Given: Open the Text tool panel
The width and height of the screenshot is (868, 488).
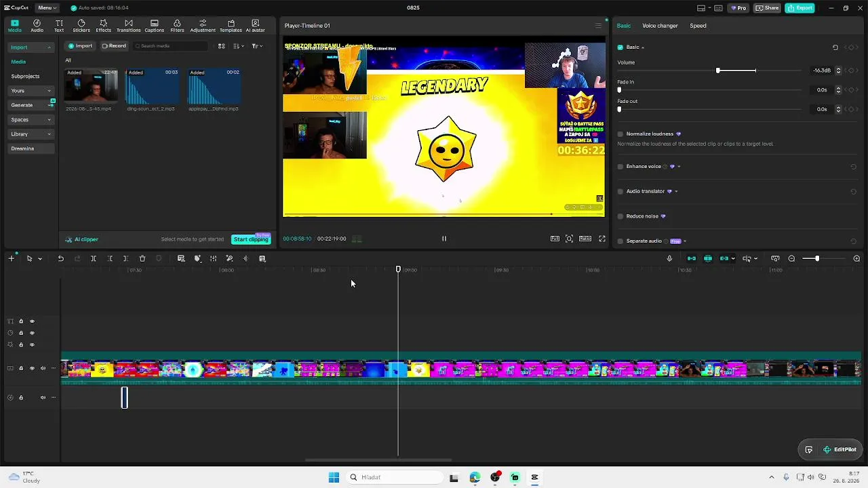Looking at the screenshot, I should pyautogui.click(x=59, y=26).
